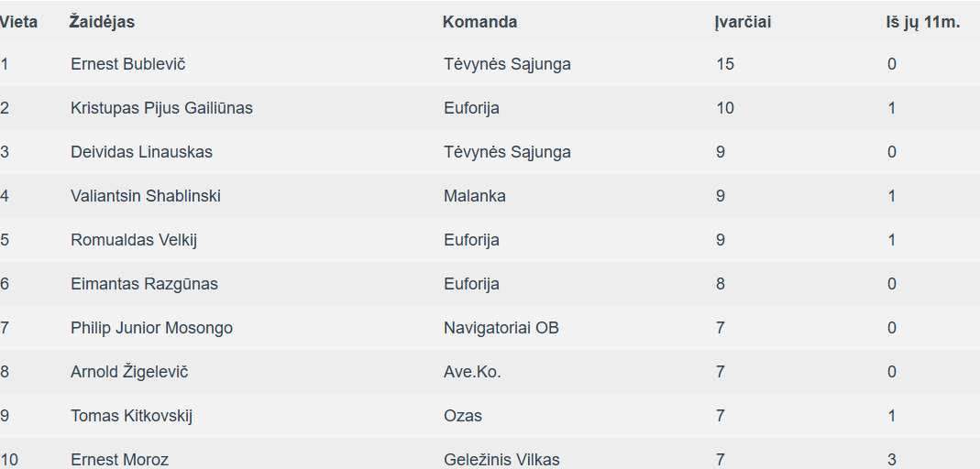Image resolution: width=980 pixels, height=469 pixels.
Task: Click the Komanda column header
Action: [479, 22]
